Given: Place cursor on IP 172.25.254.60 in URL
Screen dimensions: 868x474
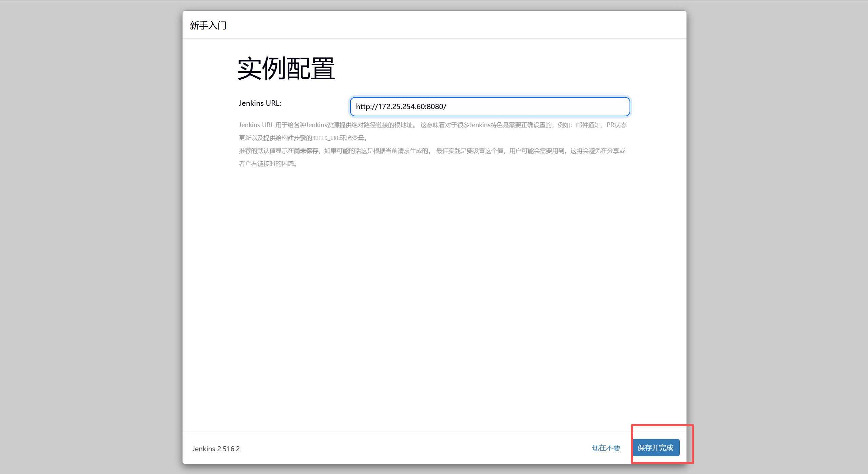Looking at the screenshot, I should pyautogui.click(x=401, y=106).
